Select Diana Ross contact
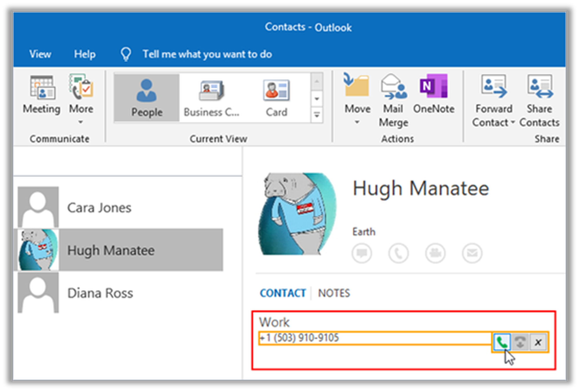 tap(100, 293)
